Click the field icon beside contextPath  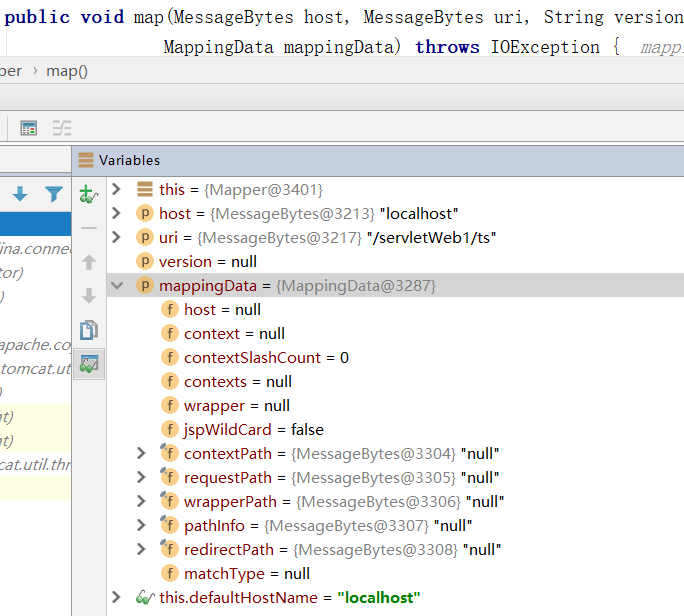pos(169,453)
